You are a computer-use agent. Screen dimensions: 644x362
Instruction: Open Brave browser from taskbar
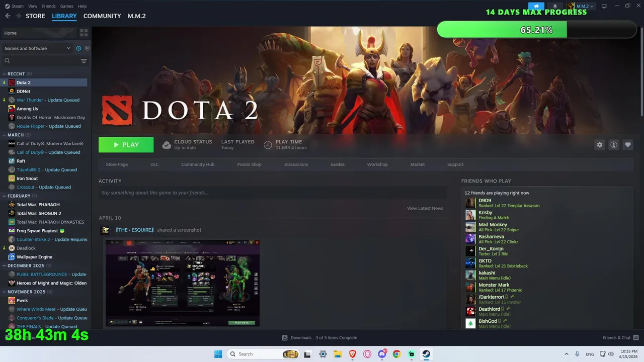tap(353, 354)
